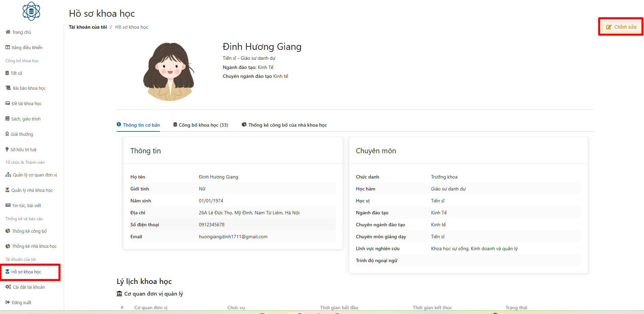Go to Đề tài khoa học menu item
Screen dimensions: 644x314
click(27, 103)
